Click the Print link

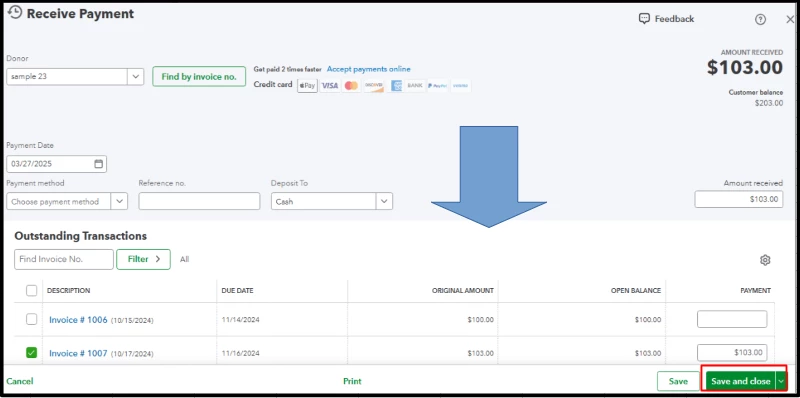[352, 381]
